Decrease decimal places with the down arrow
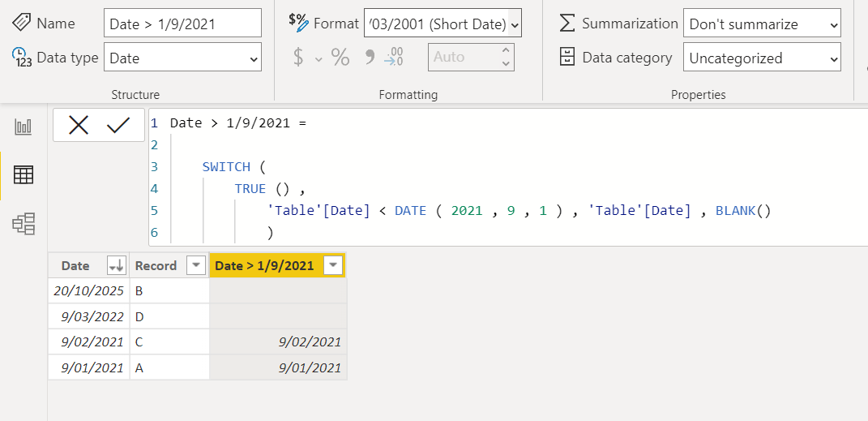The height and width of the screenshot is (421, 868). coord(506,64)
